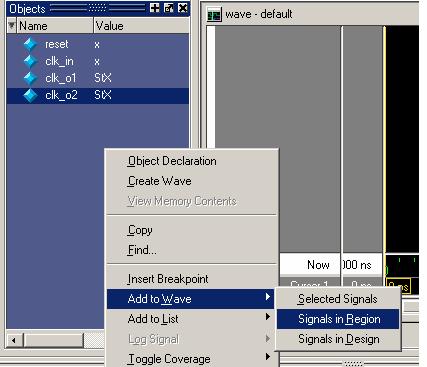Screen dimensions: 427x367
Task: Click the clk_o1 signal diamond icon
Action: 30,78
